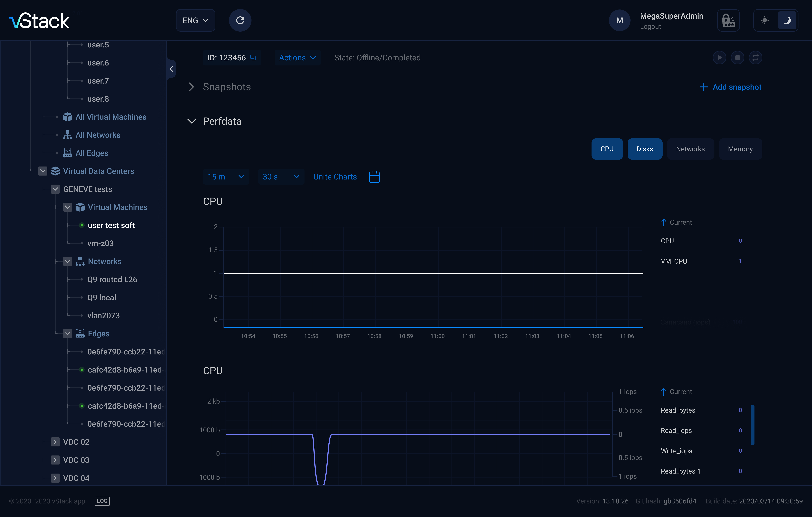Image resolution: width=812 pixels, height=517 pixels.
Task: Expand the VDC 02 node
Action: coord(55,442)
